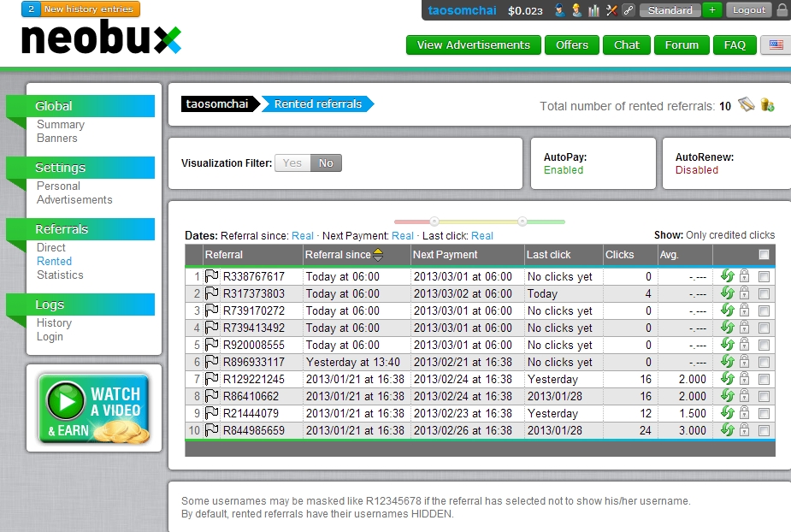Click the chain link icon in top bar
791x532 pixels.
coord(629,10)
